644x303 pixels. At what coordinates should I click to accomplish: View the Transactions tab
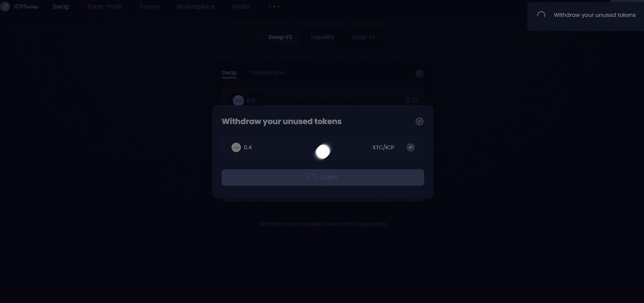tap(266, 73)
